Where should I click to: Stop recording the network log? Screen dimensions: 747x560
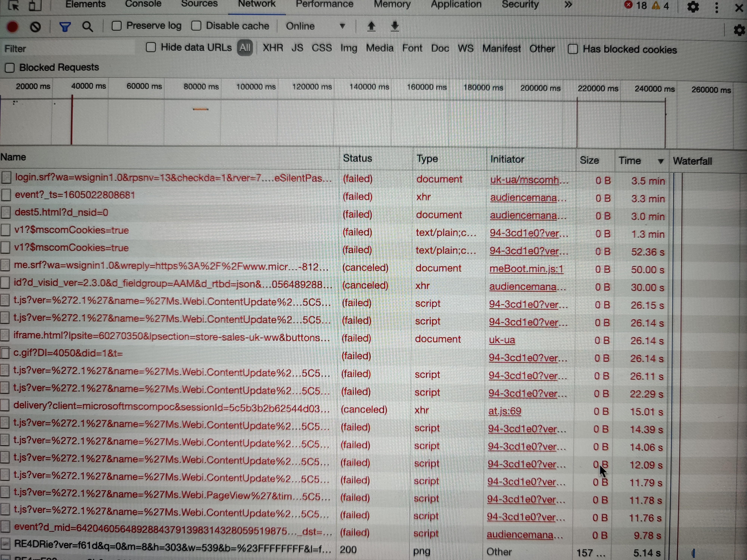pyautogui.click(x=13, y=27)
